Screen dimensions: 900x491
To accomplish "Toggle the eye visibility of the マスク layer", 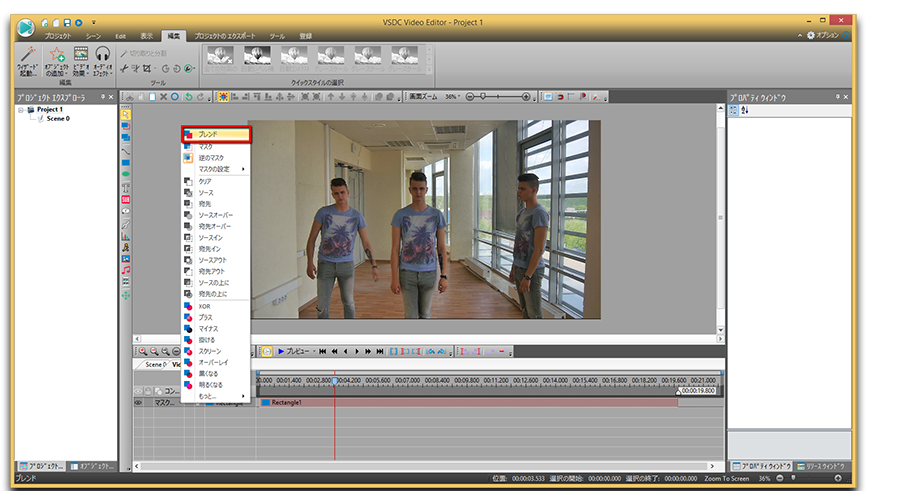I will pyautogui.click(x=138, y=403).
